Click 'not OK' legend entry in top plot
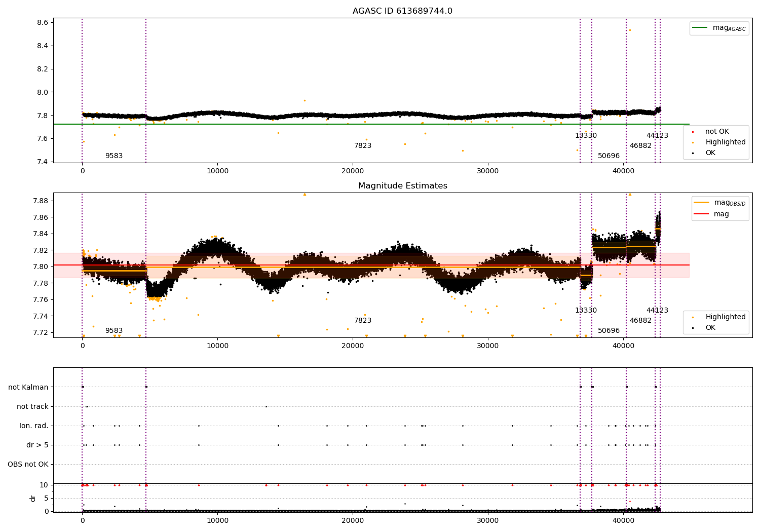 pyautogui.click(x=717, y=132)
